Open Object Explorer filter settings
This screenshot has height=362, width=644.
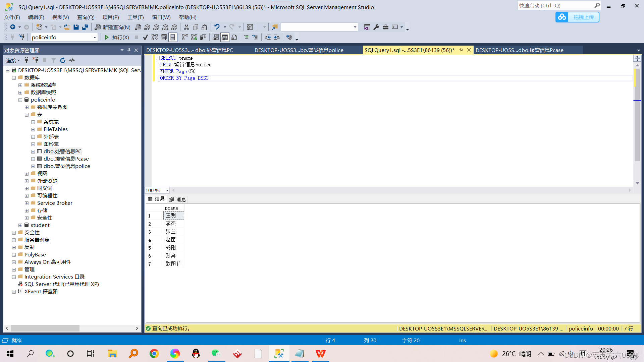[x=54, y=60]
